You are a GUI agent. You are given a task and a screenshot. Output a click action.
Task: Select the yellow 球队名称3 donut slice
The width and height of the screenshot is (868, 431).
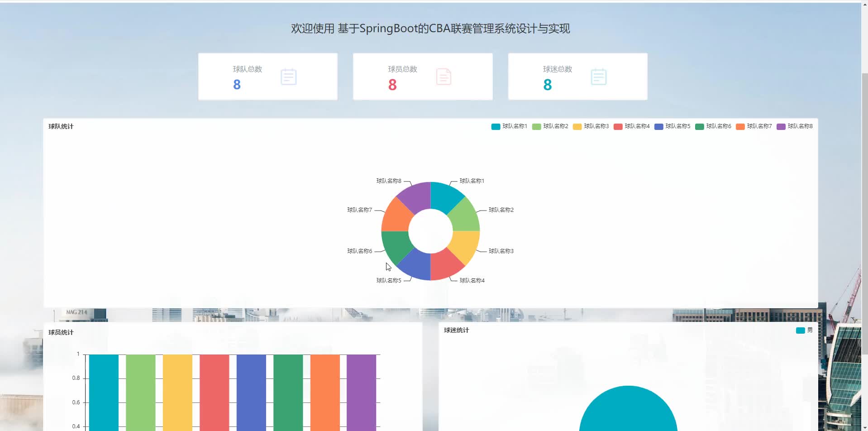point(464,245)
